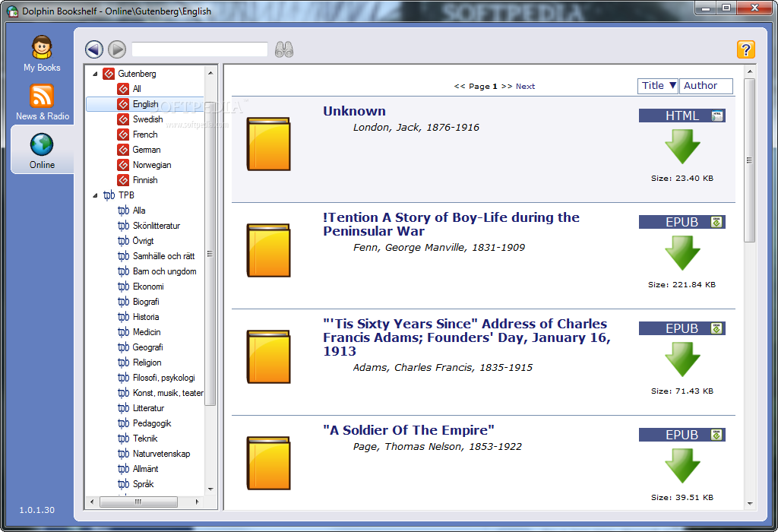This screenshot has height=532, width=778.
Task: Click the Gutenberg root icon
Action: [109, 74]
